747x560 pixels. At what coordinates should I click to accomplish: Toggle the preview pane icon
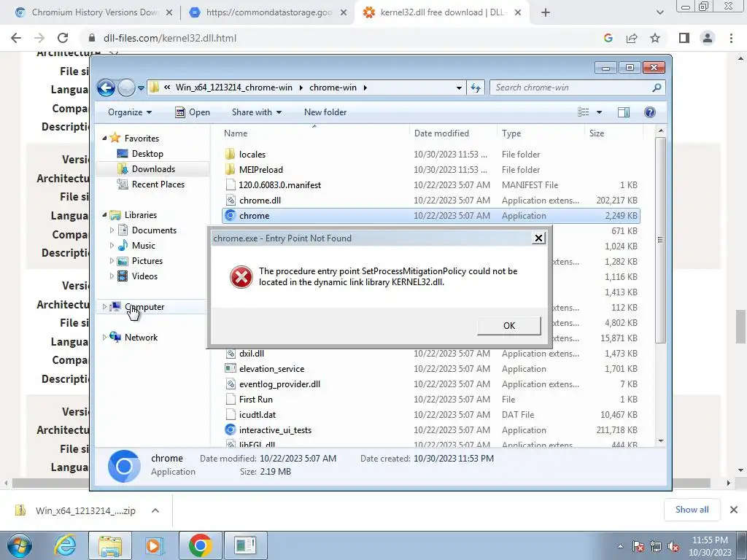624,112
